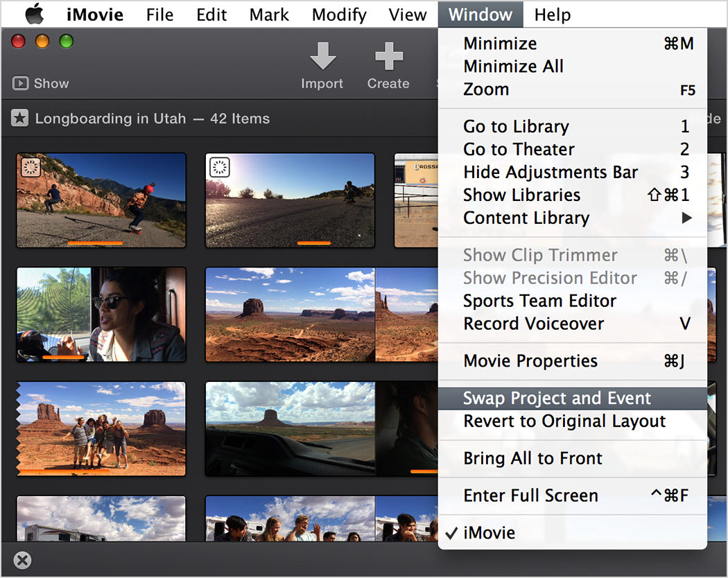
Task: Click the Show label in the toolbar
Action: (x=51, y=84)
